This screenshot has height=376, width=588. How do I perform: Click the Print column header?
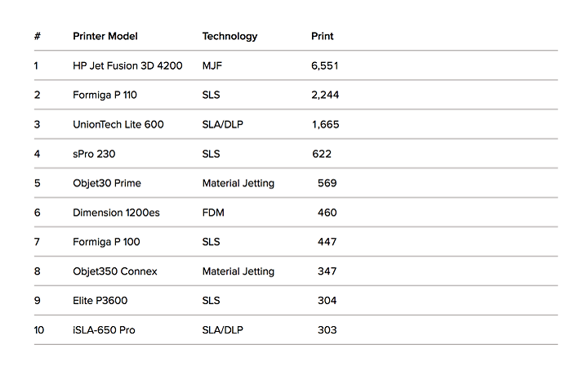322,36
